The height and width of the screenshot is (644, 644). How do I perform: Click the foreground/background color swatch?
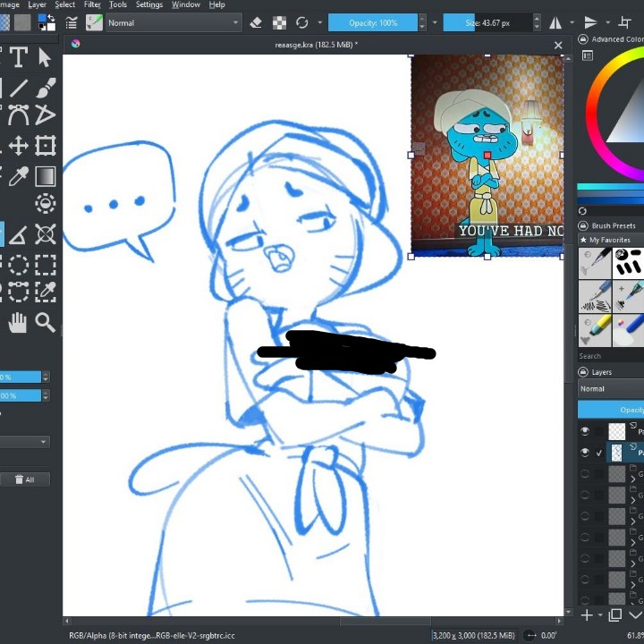(x=47, y=22)
